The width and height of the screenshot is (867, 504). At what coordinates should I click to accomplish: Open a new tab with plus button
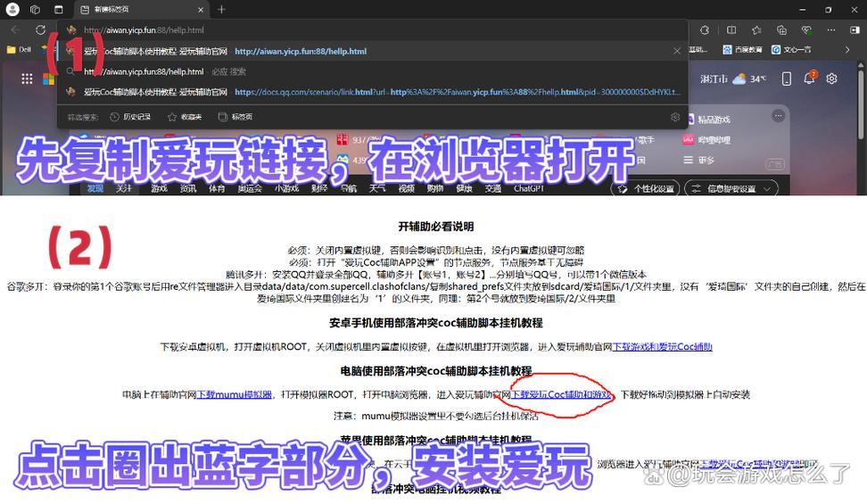pos(221,10)
